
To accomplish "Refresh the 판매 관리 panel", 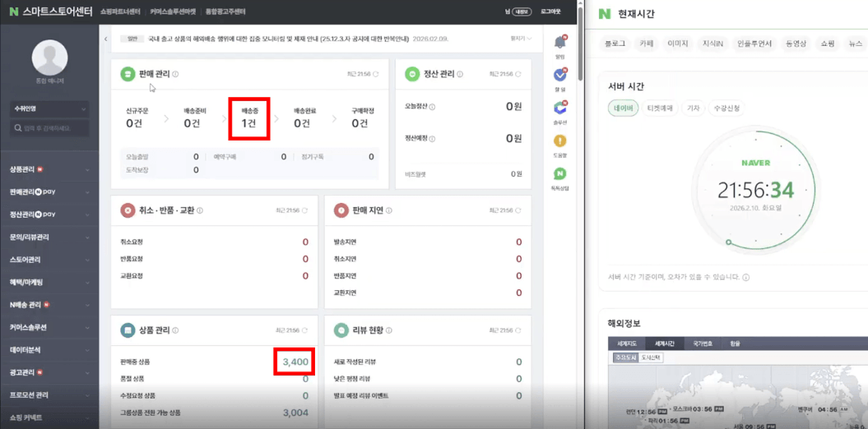I will pos(377,74).
